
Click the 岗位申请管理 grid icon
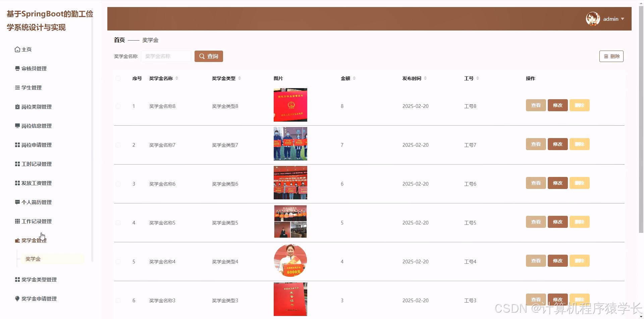click(x=17, y=145)
